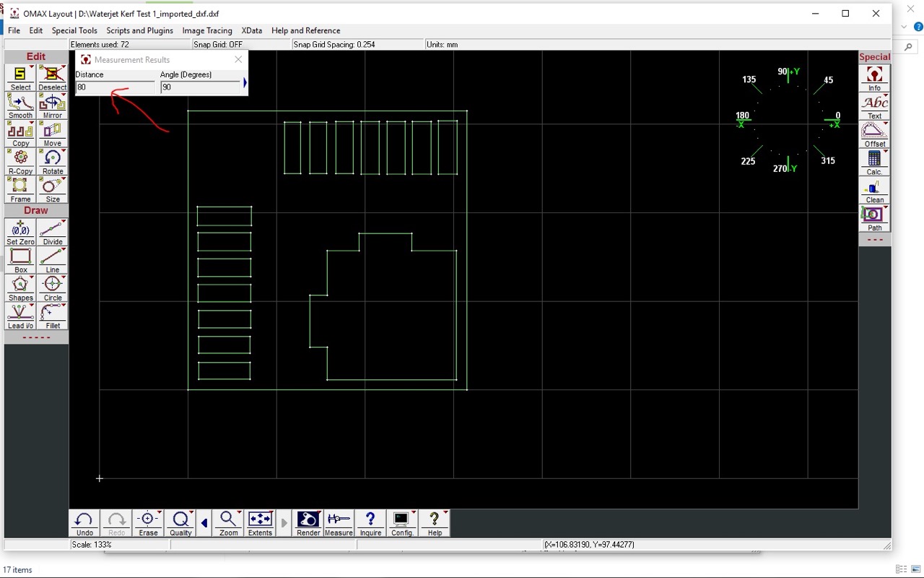Activate the Erase tool

click(x=148, y=523)
